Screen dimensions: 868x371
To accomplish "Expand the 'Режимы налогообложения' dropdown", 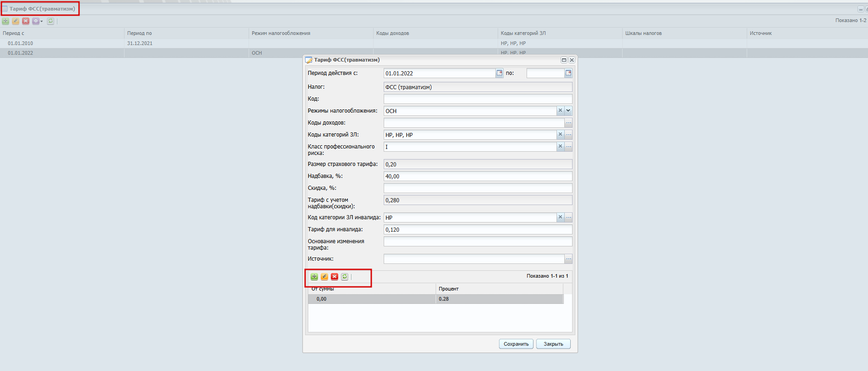I will pyautogui.click(x=568, y=111).
